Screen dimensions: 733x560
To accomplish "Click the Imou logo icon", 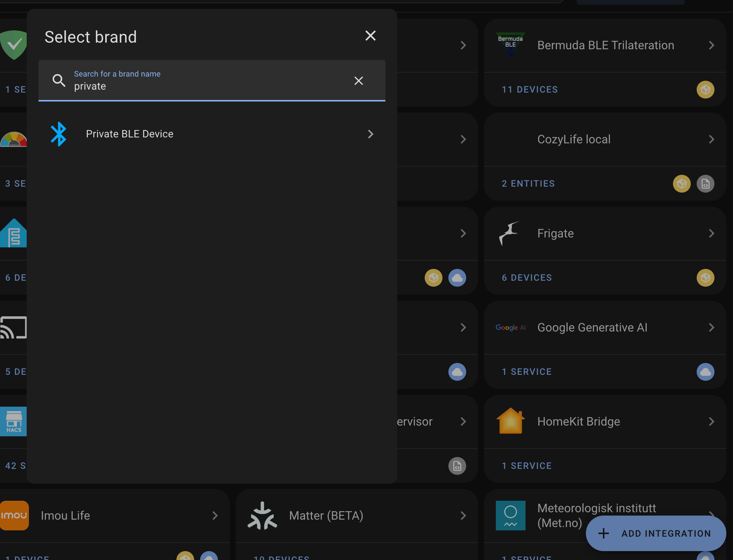I will pos(14,516).
